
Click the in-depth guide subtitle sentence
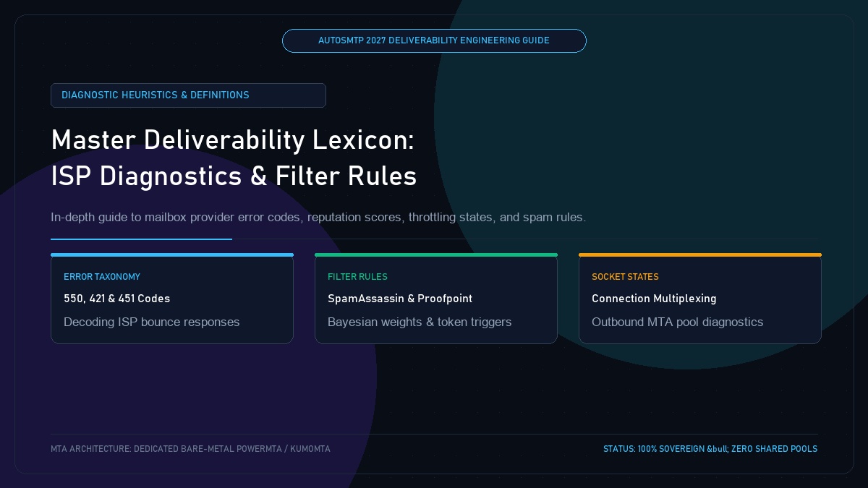(x=318, y=217)
